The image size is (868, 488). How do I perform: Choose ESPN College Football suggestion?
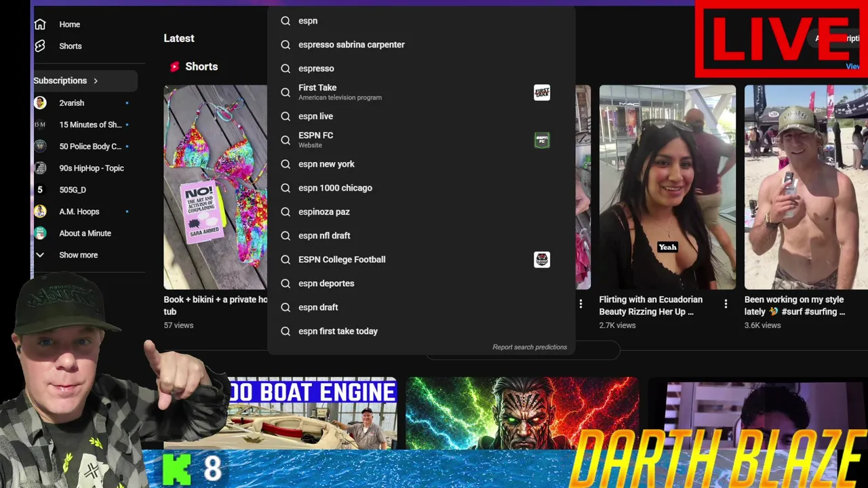421,260
